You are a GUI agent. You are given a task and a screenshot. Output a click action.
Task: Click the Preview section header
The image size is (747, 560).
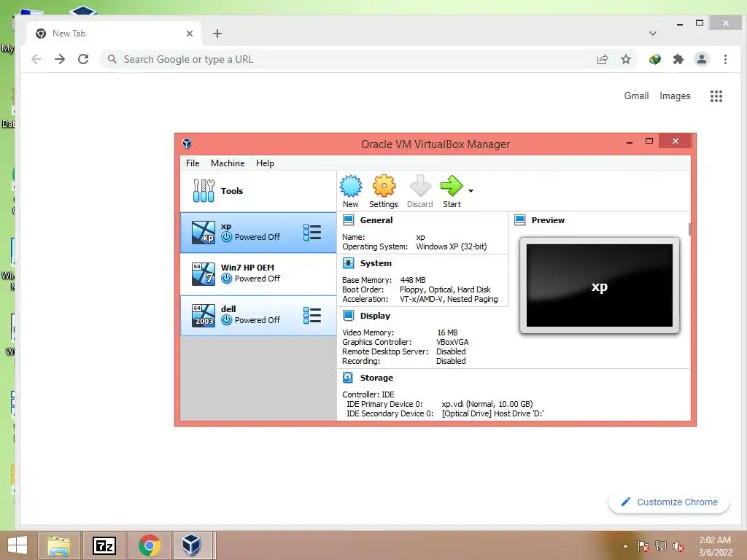(x=548, y=220)
